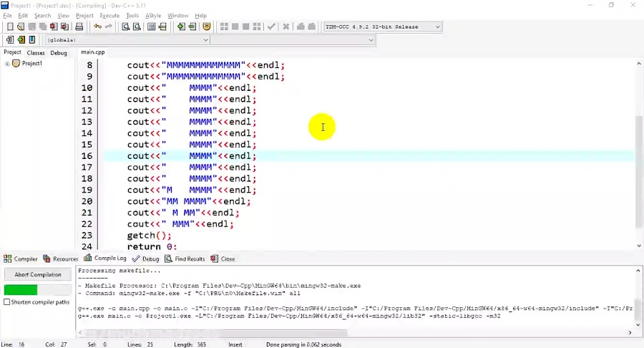
Task: Open the Search menu
Action: tap(43, 16)
